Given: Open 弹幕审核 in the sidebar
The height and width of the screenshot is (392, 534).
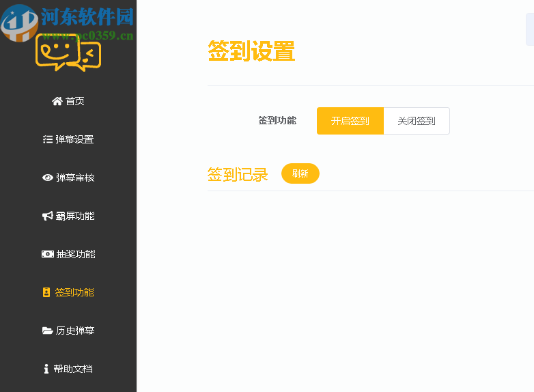Looking at the screenshot, I should tap(68, 178).
